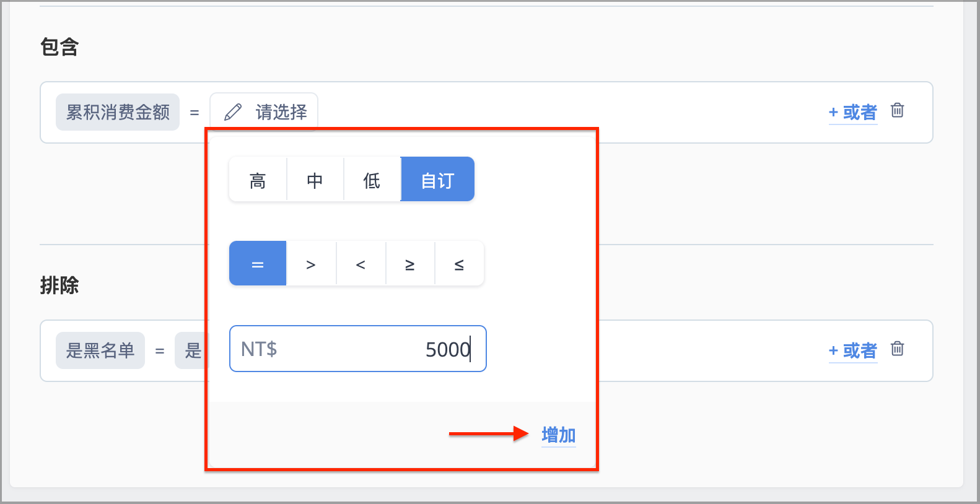This screenshot has height=504, width=980.
Task: Choose the equals (=) operator
Action: click(258, 264)
